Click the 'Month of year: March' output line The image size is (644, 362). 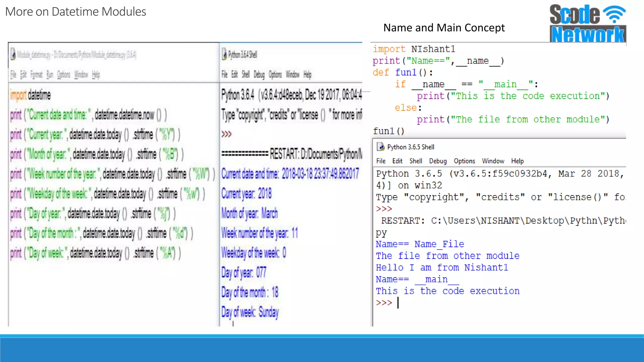[250, 213]
